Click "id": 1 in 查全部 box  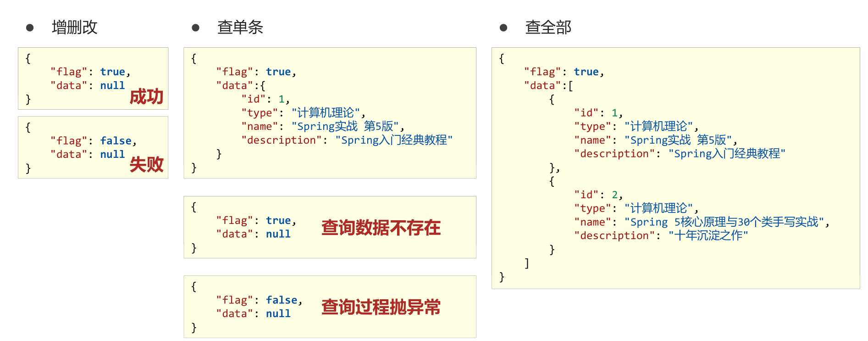tap(598, 113)
